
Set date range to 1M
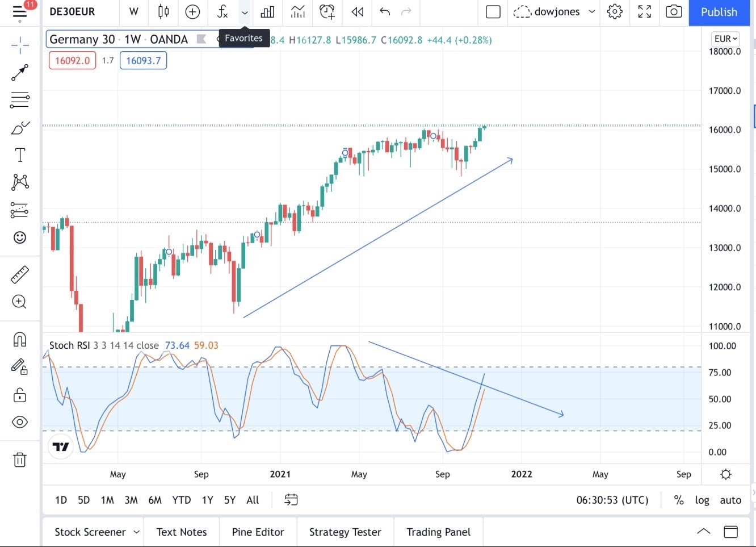(107, 500)
